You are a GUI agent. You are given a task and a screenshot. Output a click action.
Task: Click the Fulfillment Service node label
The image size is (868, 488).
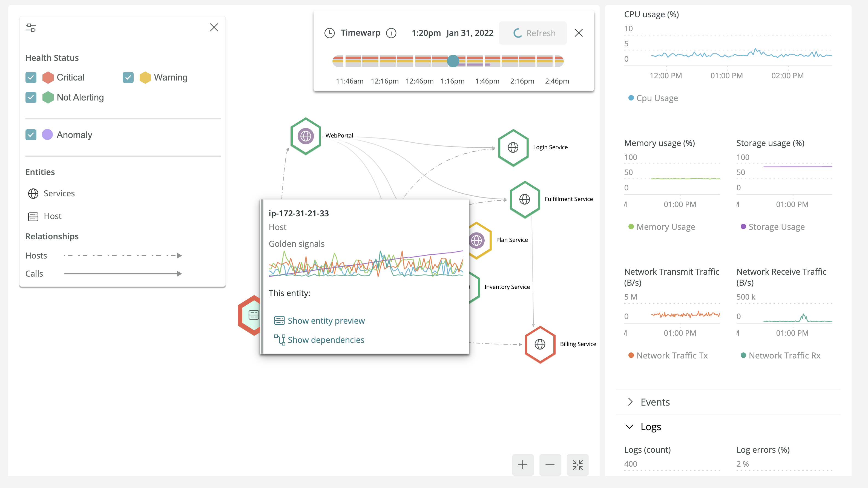point(568,199)
